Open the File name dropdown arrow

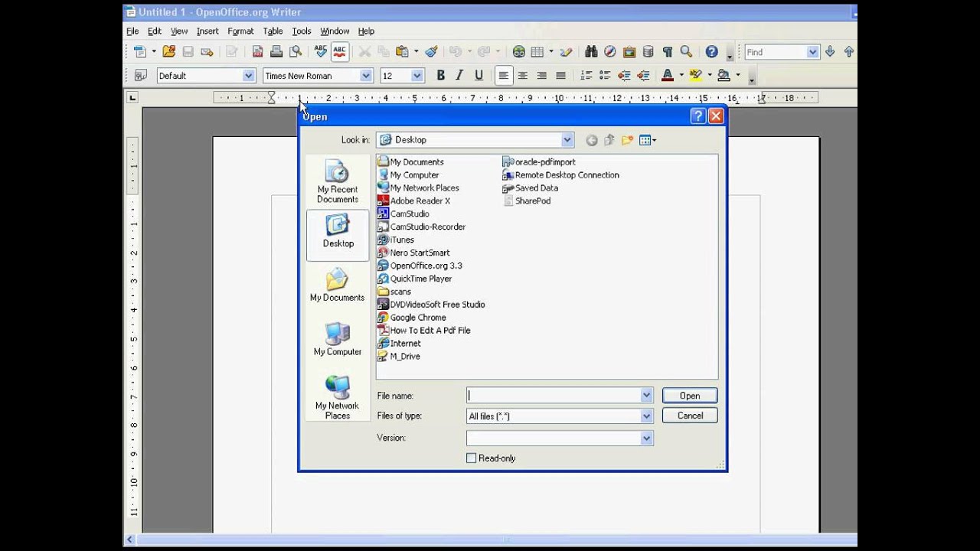click(x=647, y=396)
